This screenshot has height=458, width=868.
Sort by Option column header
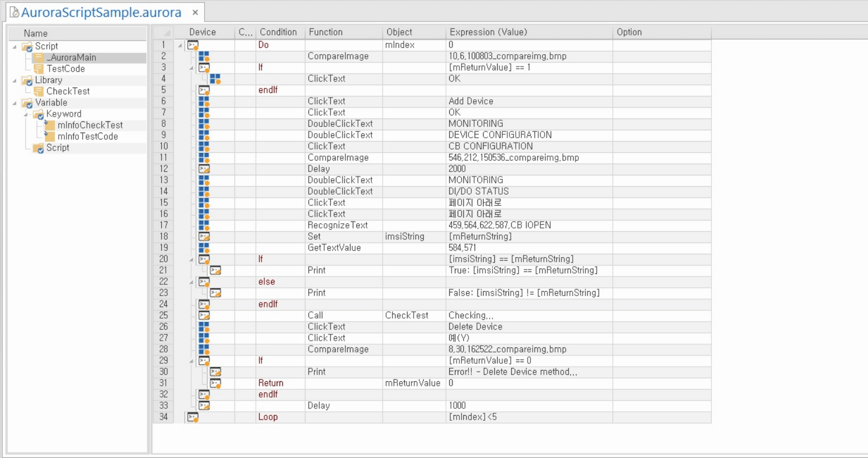pyautogui.click(x=662, y=32)
